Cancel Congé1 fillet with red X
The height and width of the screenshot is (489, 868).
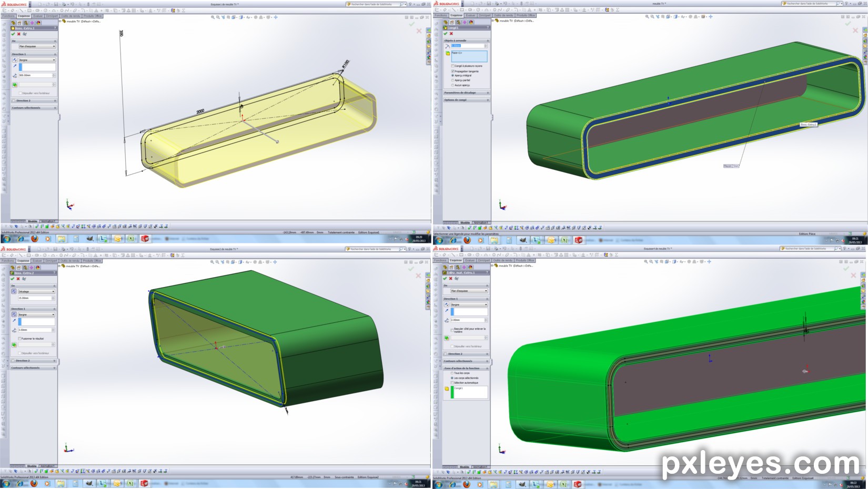pyautogui.click(x=451, y=33)
